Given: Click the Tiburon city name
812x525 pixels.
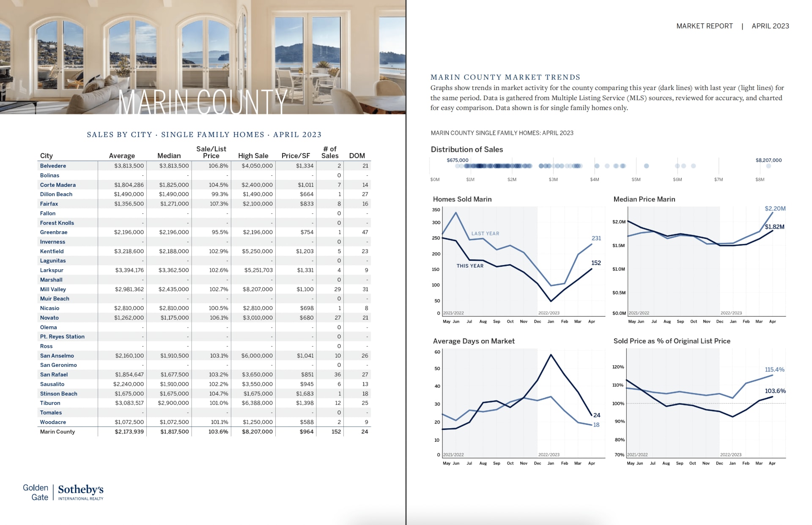Looking at the screenshot, I should coord(50,403).
